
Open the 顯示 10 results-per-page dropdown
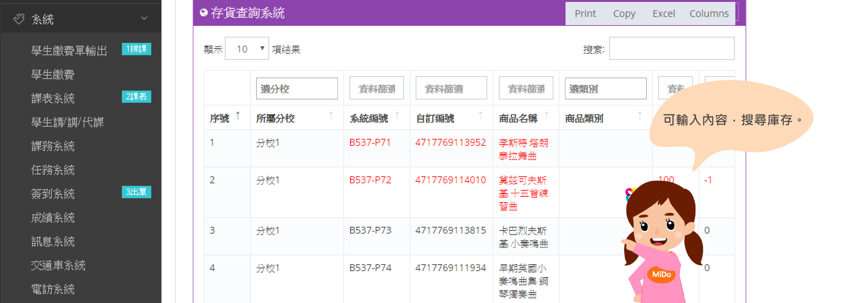tap(247, 49)
